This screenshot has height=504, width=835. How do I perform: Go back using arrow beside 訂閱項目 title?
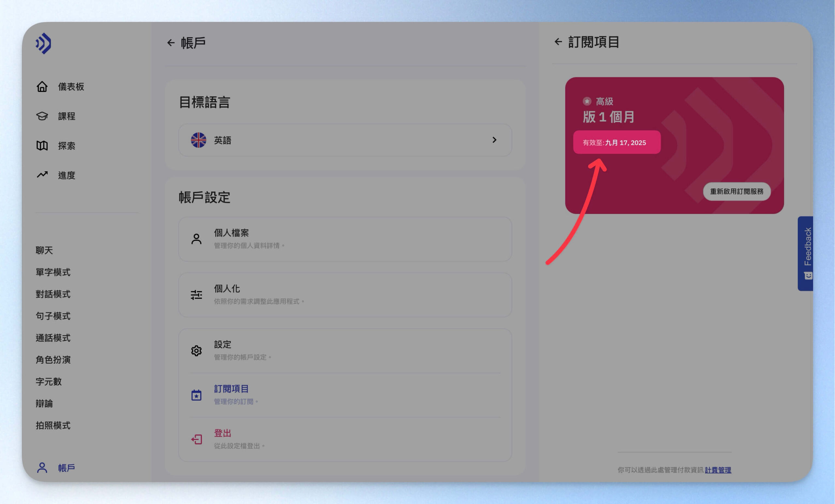pyautogui.click(x=558, y=42)
